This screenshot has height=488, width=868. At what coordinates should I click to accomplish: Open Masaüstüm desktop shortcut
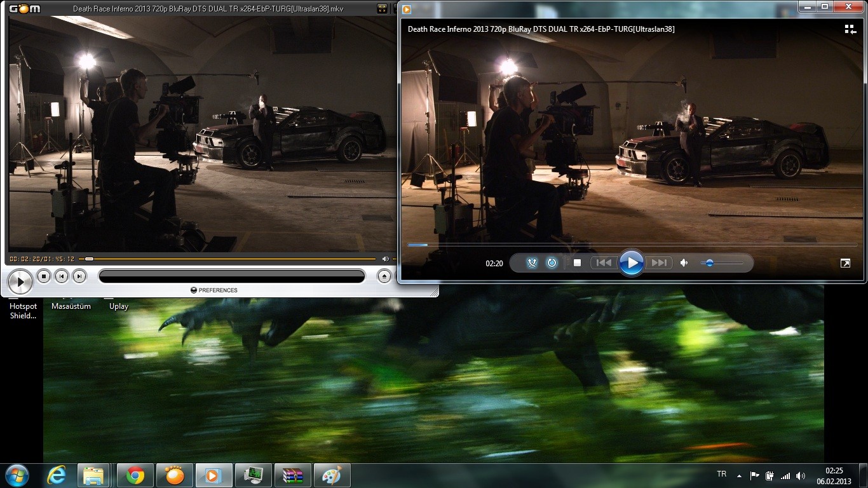click(x=71, y=306)
